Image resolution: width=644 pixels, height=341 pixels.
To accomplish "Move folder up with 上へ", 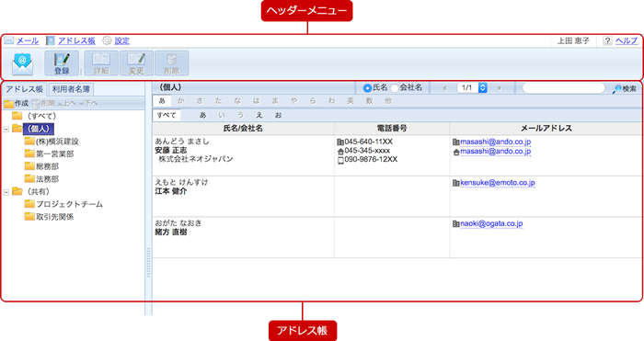I will 66,104.
